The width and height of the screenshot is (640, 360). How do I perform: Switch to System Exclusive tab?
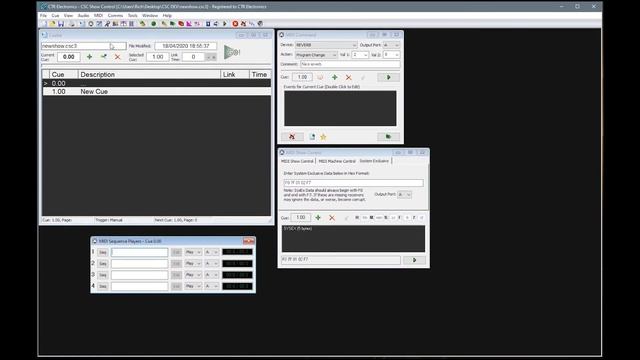click(x=374, y=161)
